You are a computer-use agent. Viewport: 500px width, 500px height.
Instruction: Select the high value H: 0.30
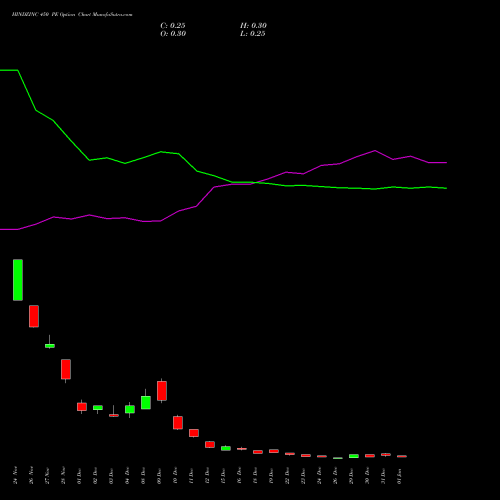pyautogui.click(x=253, y=26)
